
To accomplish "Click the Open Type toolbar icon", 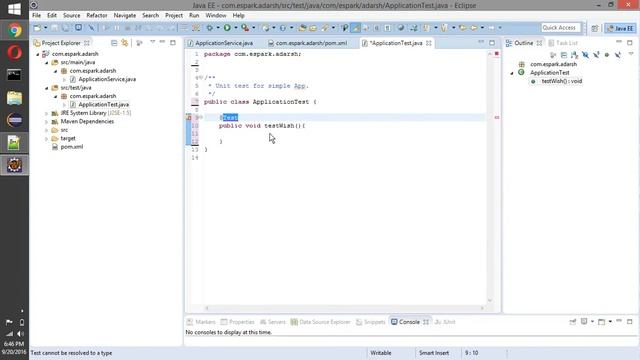I will pyautogui.click(x=302, y=28).
